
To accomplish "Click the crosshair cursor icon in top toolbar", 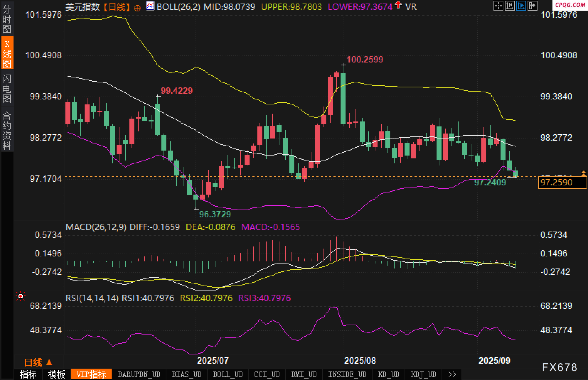I will coord(498,6).
